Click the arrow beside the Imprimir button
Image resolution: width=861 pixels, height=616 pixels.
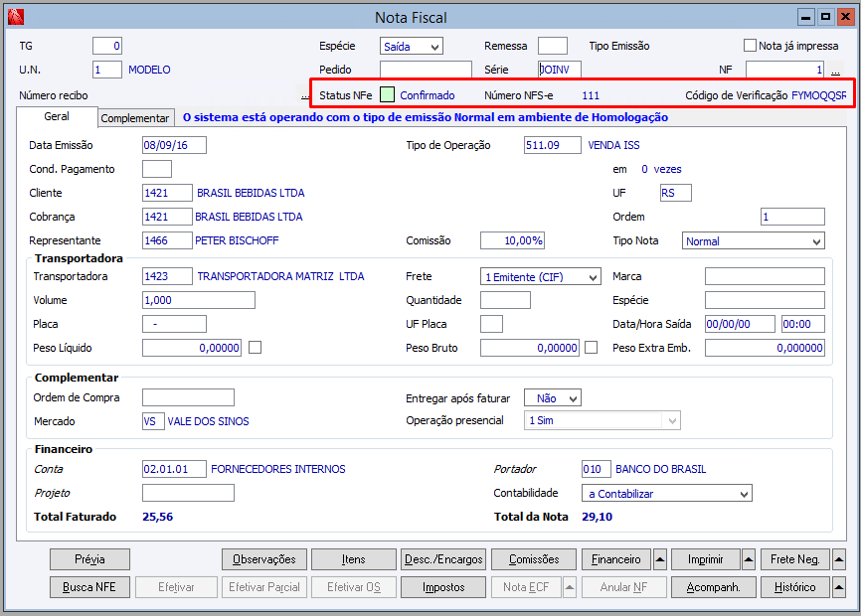pos(748,559)
